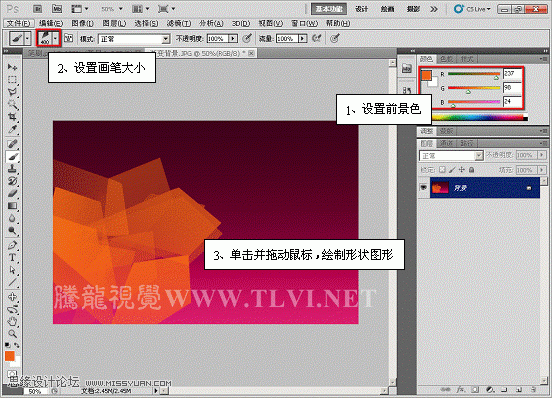This screenshot has height=398, width=552.
Task: Hide the 背景 layer eye icon
Action: pyautogui.click(x=424, y=188)
